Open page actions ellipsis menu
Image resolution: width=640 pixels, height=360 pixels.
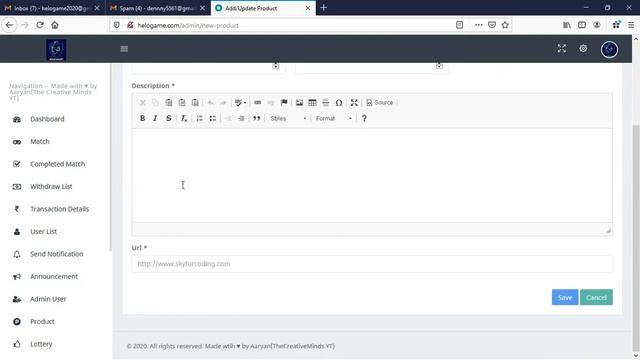pyautogui.click(x=478, y=25)
